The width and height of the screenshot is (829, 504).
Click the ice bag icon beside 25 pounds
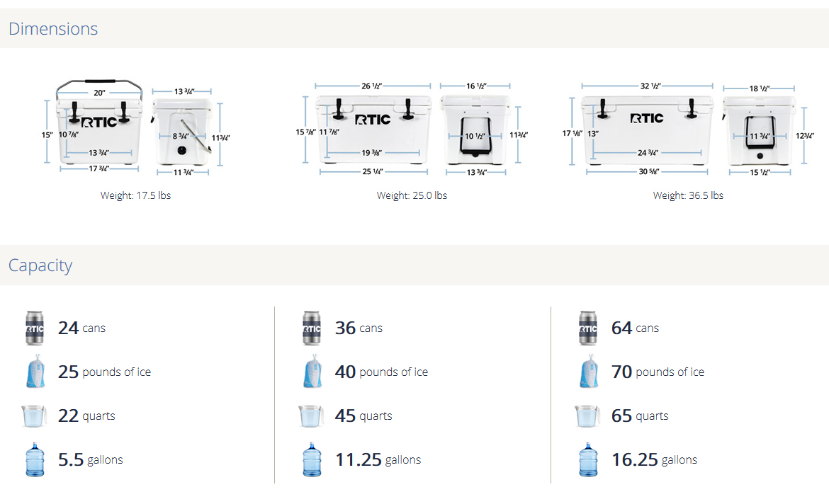pyautogui.click(x=35, y=372)
